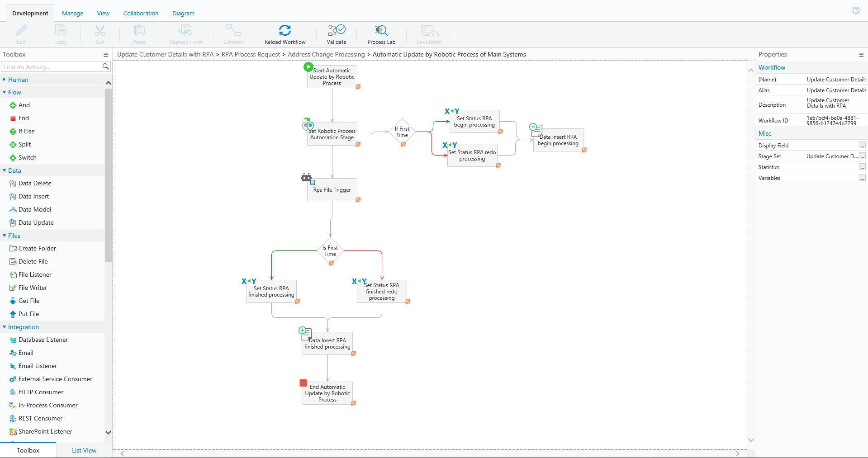Collapse the Integration toolbox category
868x458 pixels.
pos(4,327)
